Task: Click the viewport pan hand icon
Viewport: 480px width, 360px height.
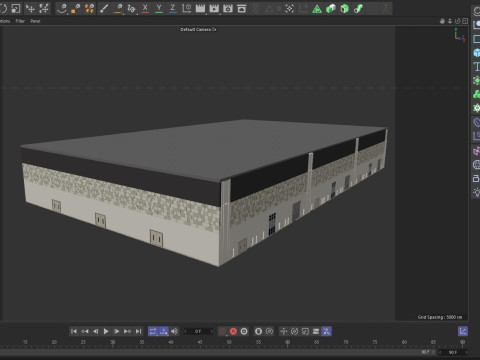Action: (442, 21)
